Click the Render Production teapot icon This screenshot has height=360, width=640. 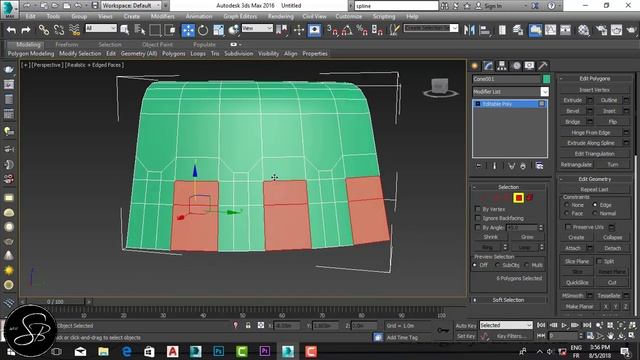pyautogui.click(x=632, y=30)
